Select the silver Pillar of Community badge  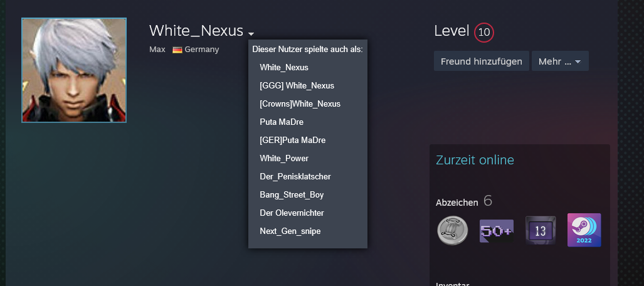(453, 230)
